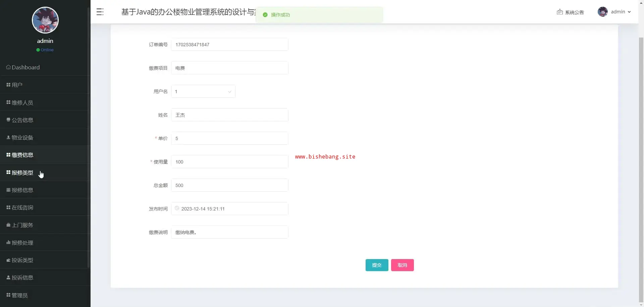
Task: Open the 投诉信息 menu item
Action: pos(45,278)
